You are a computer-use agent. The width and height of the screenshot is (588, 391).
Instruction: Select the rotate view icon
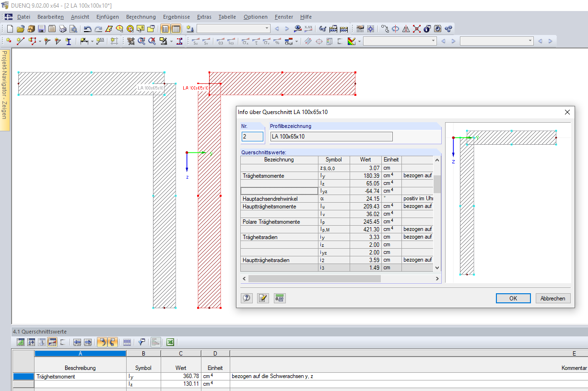tap(395, 29)
